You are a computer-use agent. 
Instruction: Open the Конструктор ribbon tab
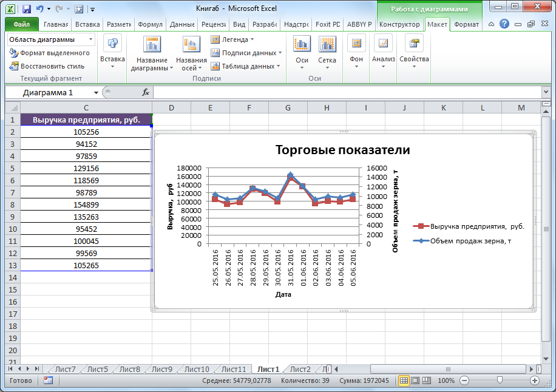point(399,24)
